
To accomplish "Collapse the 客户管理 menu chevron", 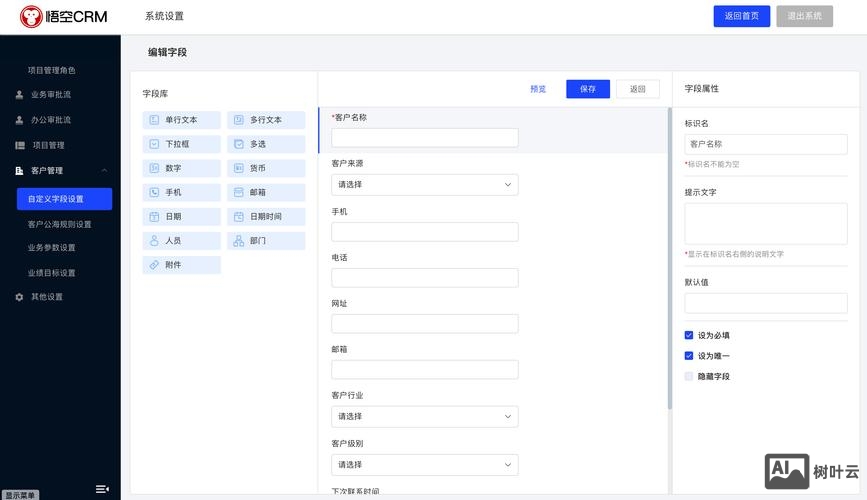I will click(x=105, y=170).
